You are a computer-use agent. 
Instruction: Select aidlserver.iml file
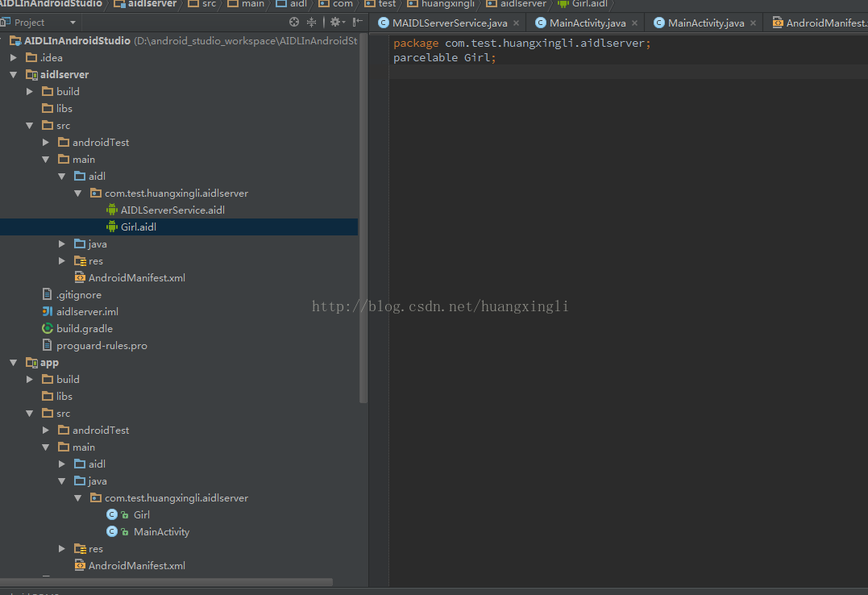point(87,311)
